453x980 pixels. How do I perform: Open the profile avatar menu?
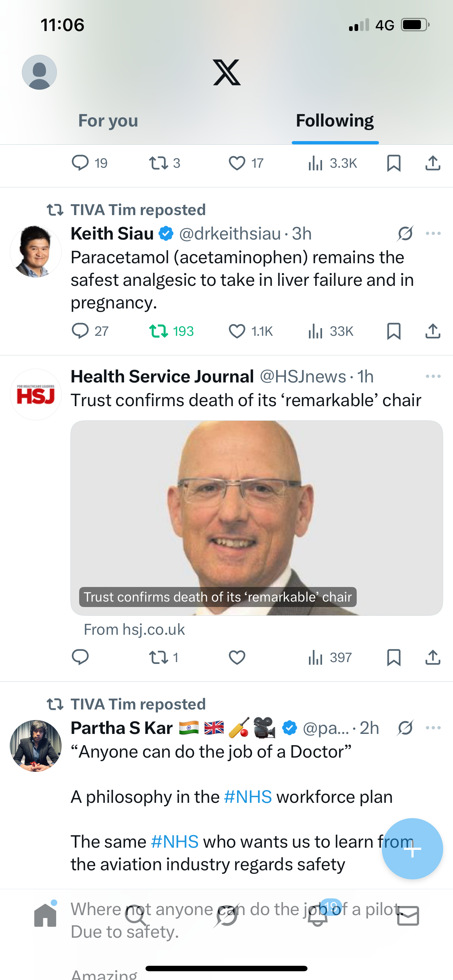pyautogui.click(x=39, y=72)
